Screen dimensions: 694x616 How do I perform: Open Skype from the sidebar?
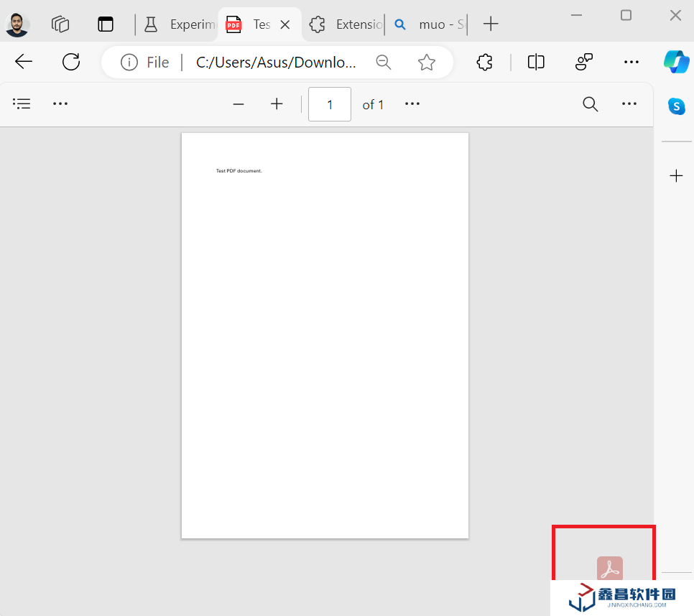click(676, 106)
